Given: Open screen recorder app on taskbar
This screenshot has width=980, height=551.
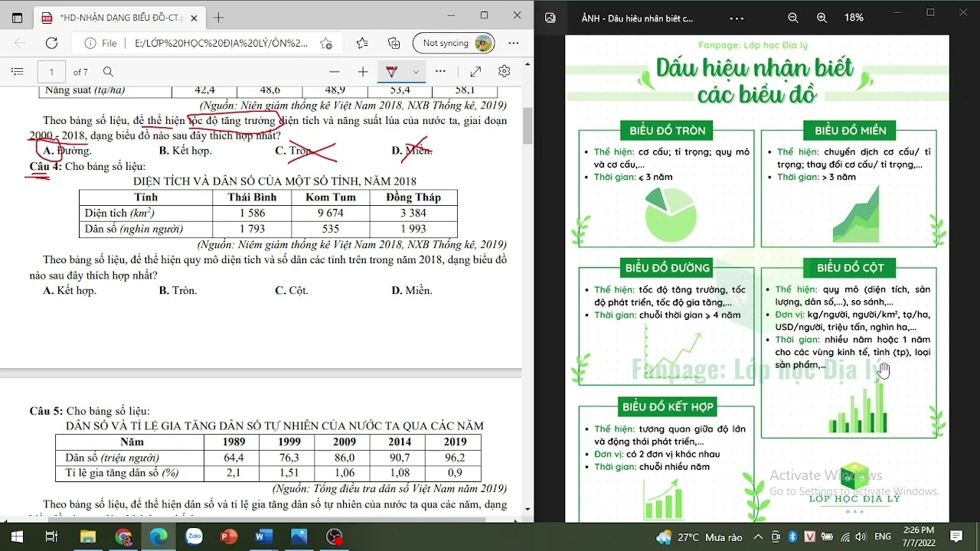Looking at the screenshot, I should coord(335,536).
